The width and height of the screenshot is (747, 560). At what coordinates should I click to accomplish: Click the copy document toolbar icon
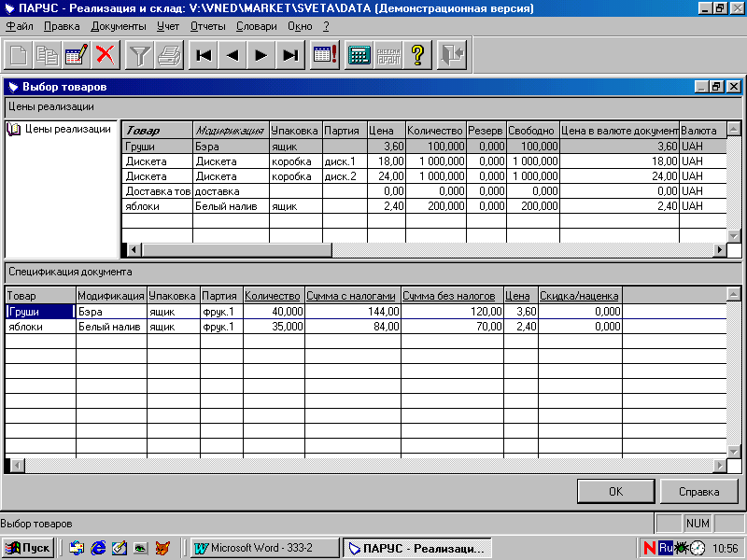pos(48,55)
